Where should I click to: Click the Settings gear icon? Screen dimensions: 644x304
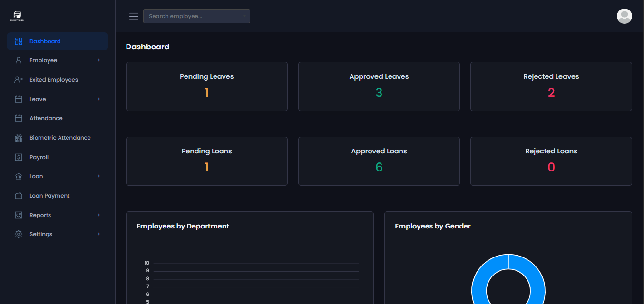click(19, 234)
